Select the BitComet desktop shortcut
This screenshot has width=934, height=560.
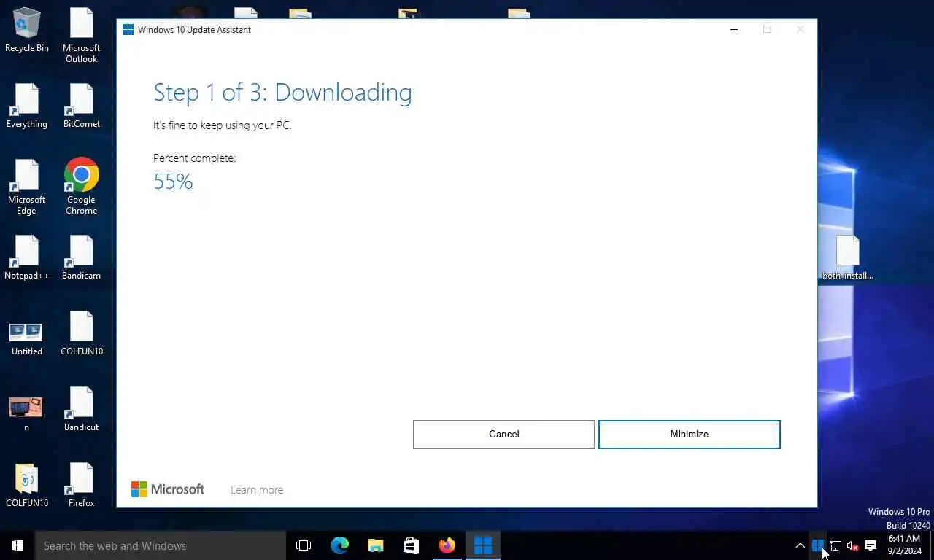tap(81, 106)
